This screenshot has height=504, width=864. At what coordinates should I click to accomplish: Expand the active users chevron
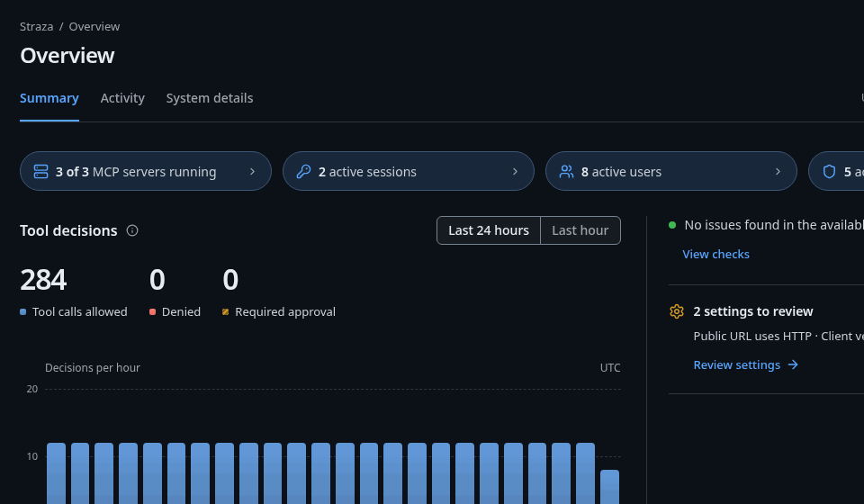pyautogui.click(x=778, y=171)
